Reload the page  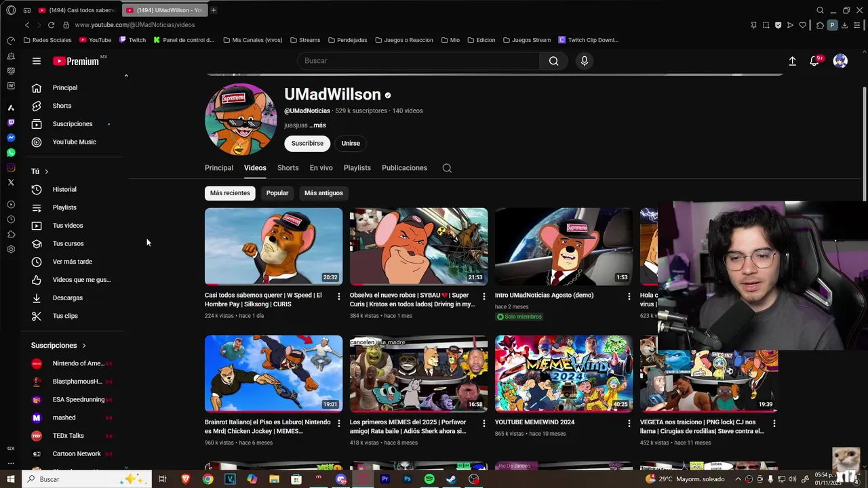(x=51, y=25)
